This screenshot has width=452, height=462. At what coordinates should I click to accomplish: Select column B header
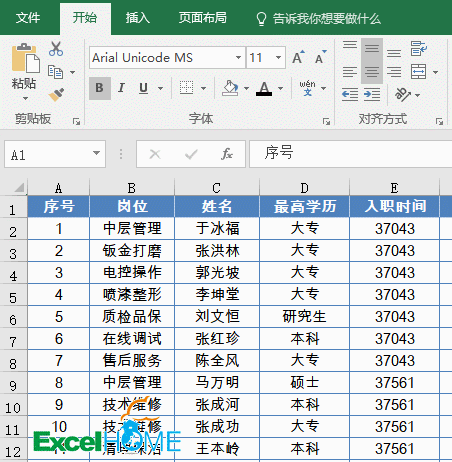point(132,188)
